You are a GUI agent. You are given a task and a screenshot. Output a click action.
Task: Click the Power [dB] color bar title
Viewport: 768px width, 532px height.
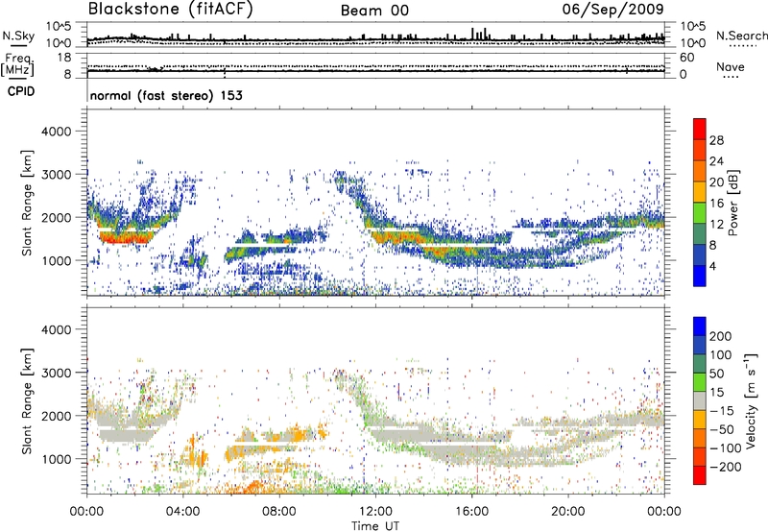coord(733,203)
